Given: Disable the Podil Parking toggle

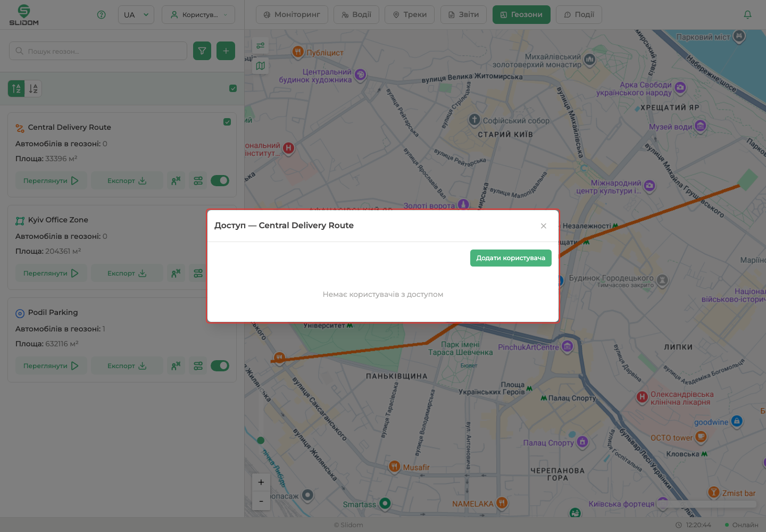Looking at the screenshot, I should tap(220, 366).
